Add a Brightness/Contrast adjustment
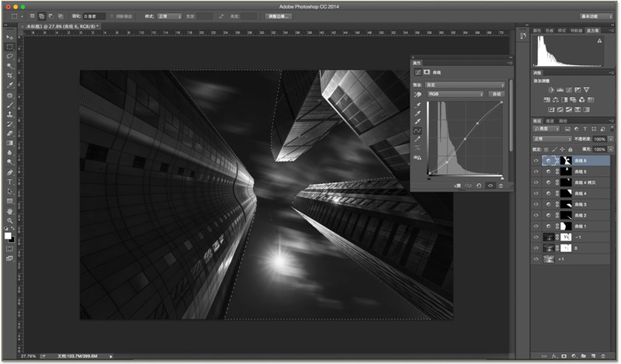 coord(551,90)
